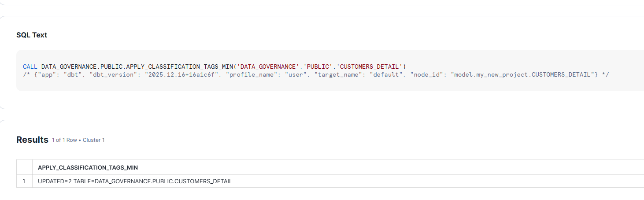Screen dimensions: 644x200
Task: Click the Results section heading
Action: [x=32, y=140]
